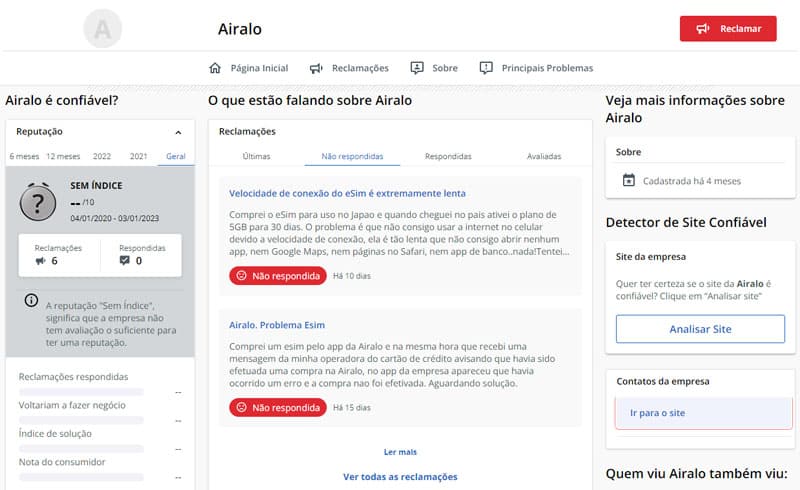Click the red Reclamar button

[728, 29]
